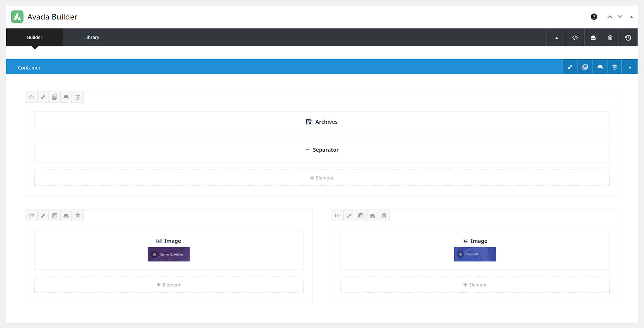Select the Image element label in left column

[172, 241]
